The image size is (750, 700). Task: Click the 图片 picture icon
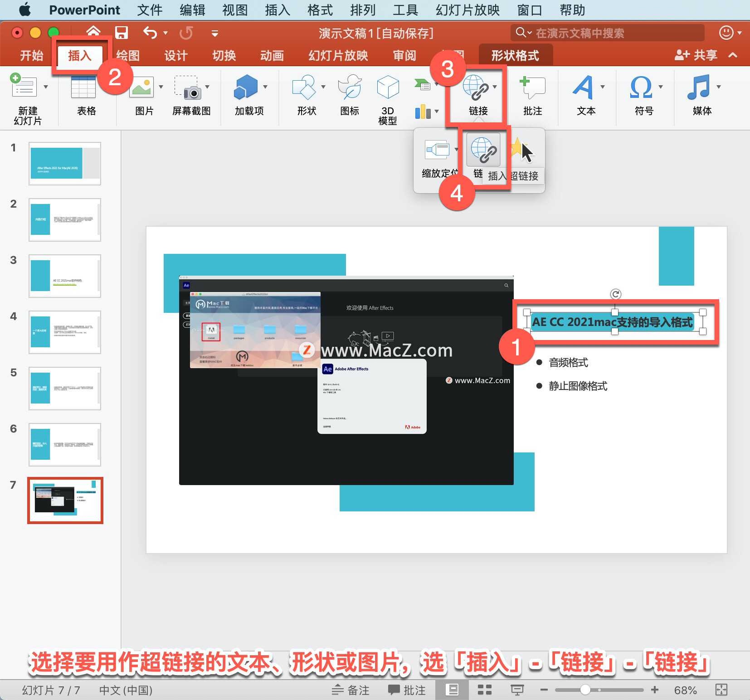tap(142, 87)
